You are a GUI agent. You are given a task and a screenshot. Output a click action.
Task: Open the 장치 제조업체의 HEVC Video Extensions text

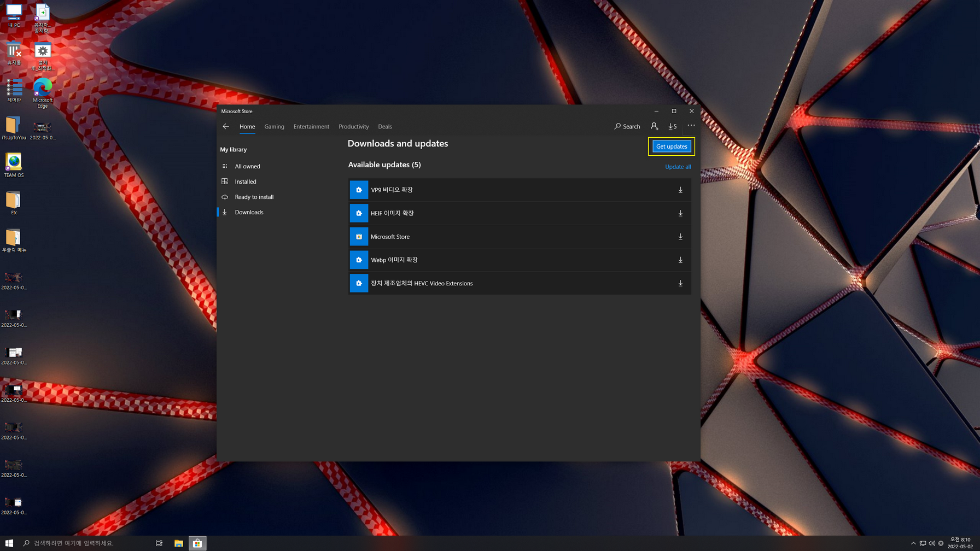422,283
